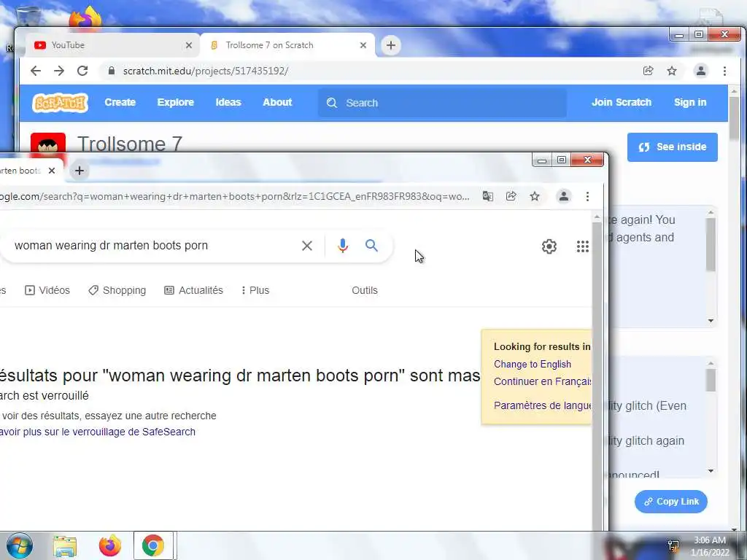Click Chrome icon in the taskbar
Image resolution: width=747 pixels, height=560 pixels.
(153, 545)
